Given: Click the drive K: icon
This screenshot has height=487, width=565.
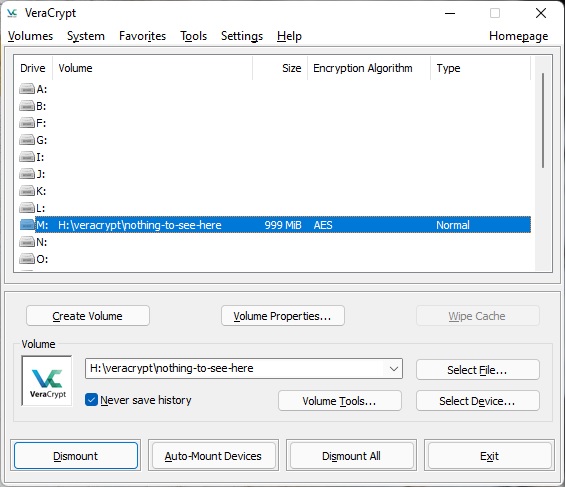Looking at the screenshot, I should click(x=27, y=191).
